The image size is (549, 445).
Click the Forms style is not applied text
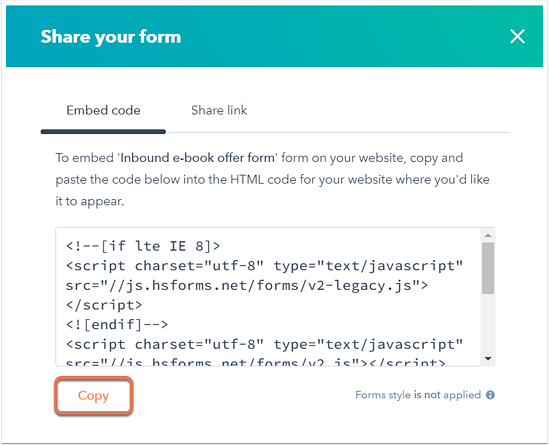click(418, 395)
